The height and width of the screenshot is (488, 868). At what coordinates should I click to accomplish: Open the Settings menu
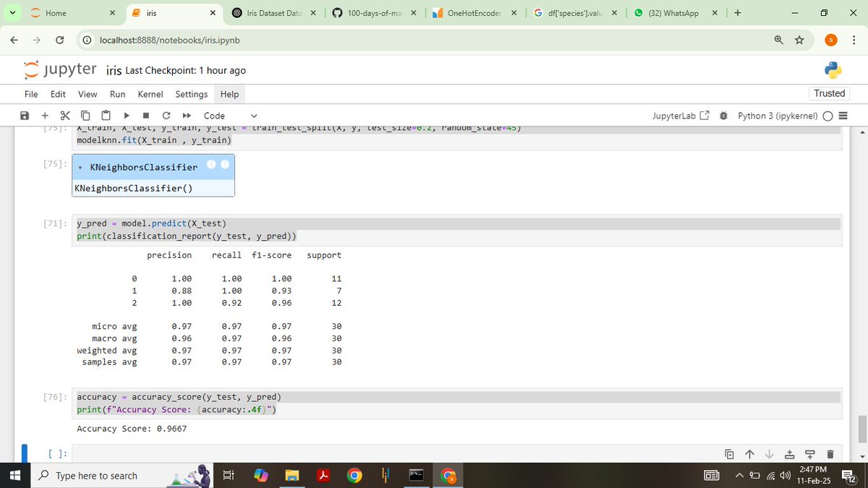click(x=192, y=94)
